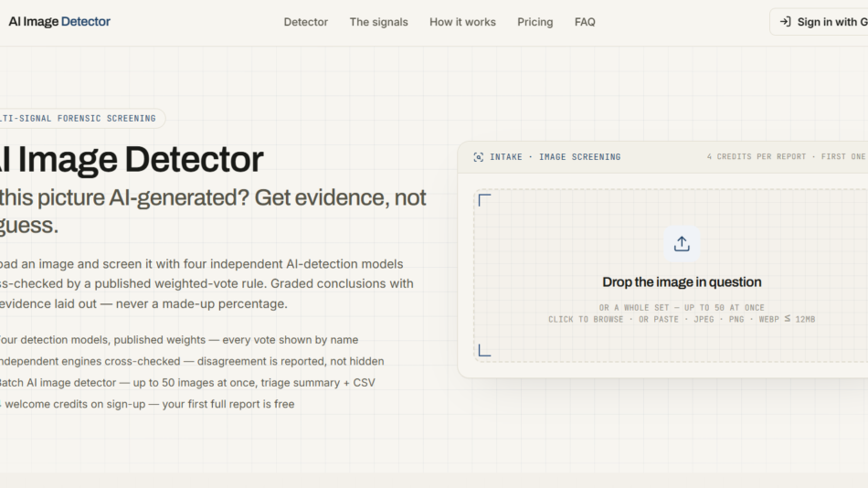Click the top-left corner bracket of drop zone

point(484,200)
